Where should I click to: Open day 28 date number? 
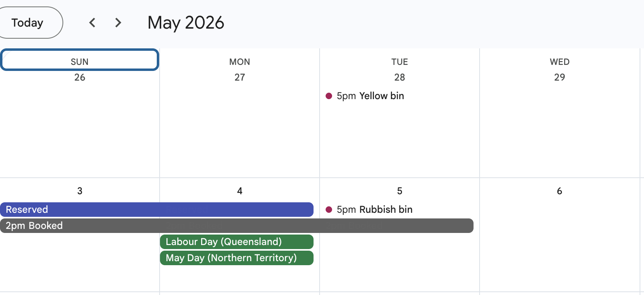pos(399,77)
